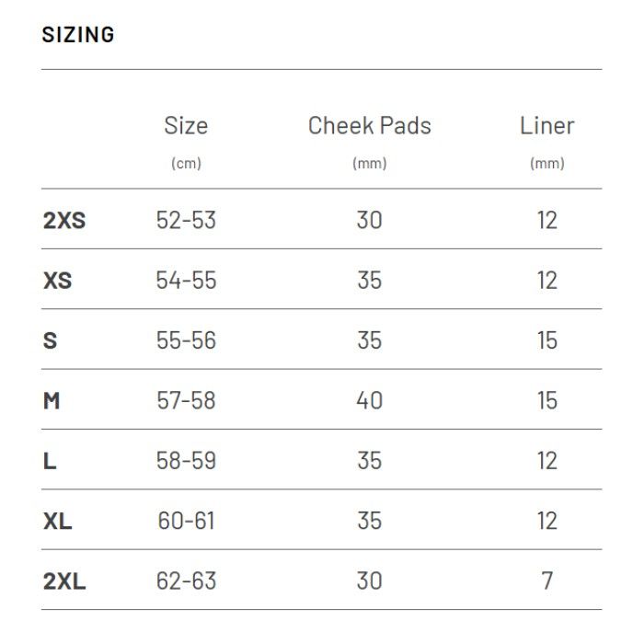
Task: Select the 57-58 size value
Action: [186, 401]
